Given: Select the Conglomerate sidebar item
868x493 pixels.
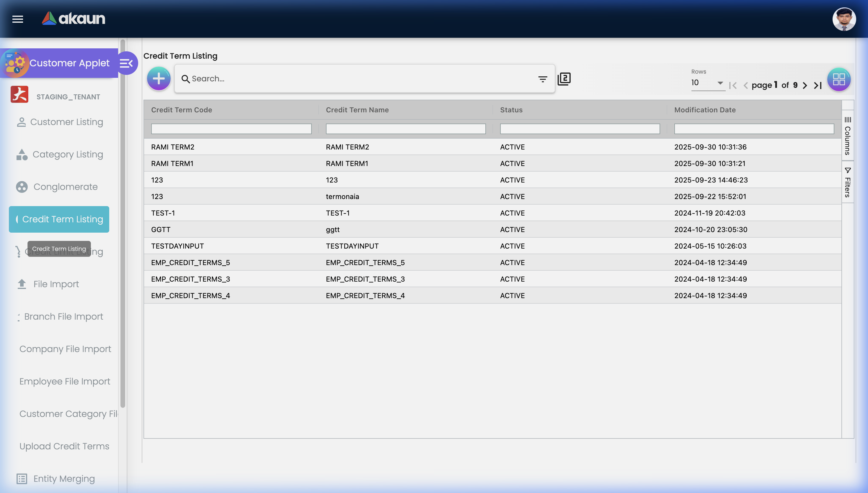Looking at the screenshot, I should [65, 187].
